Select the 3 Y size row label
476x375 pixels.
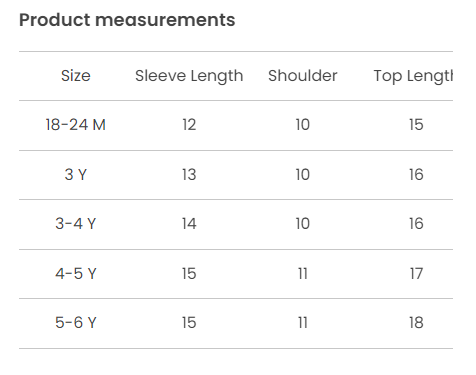(76, 175)
